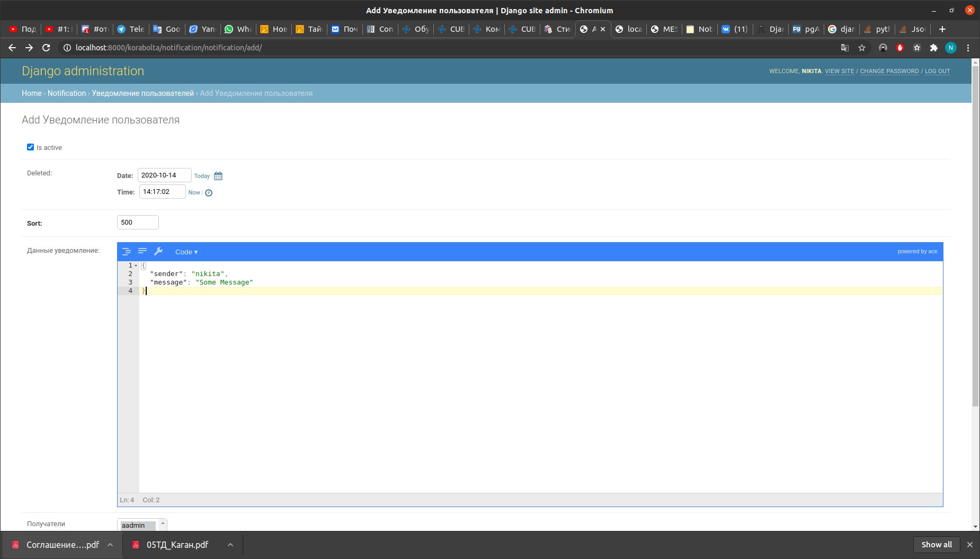Image resolution: width=980 pixels, height=559 pixels.
Task: Click Show all downloads button
Action: (937, 545)
